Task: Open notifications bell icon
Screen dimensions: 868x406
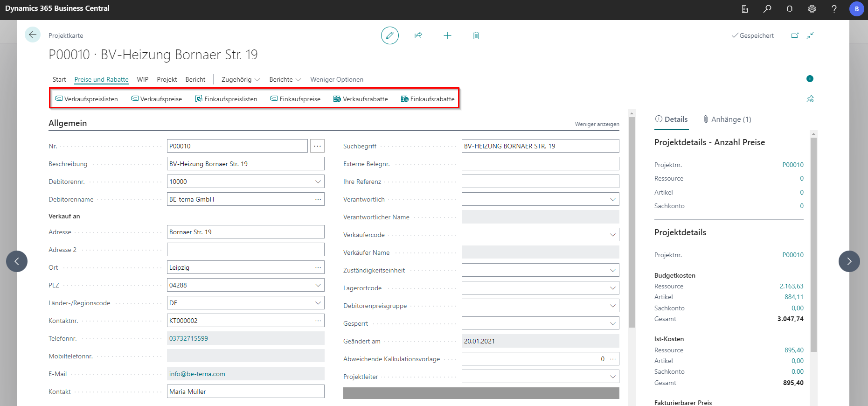Action: [790, 9]
